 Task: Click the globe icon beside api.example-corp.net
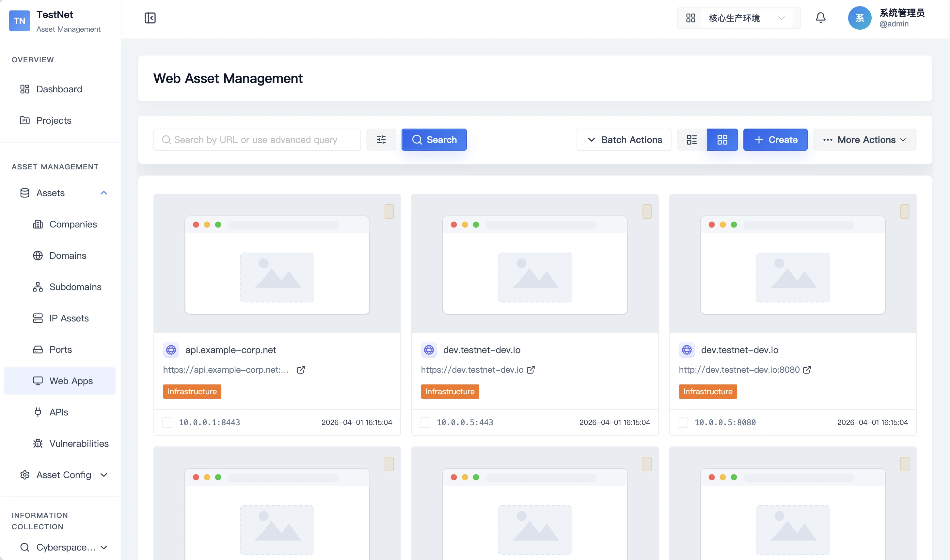coord(171,350)
